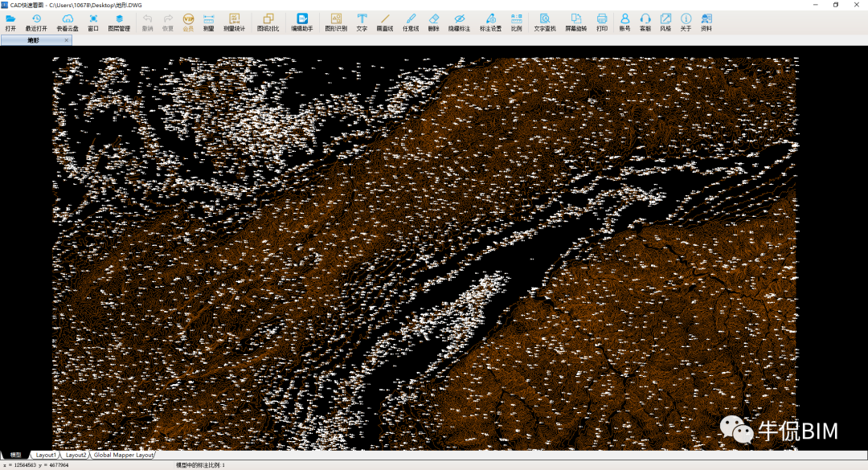Select the 文字 text tool
Screen dimensions: 868x470
(362, 22)
